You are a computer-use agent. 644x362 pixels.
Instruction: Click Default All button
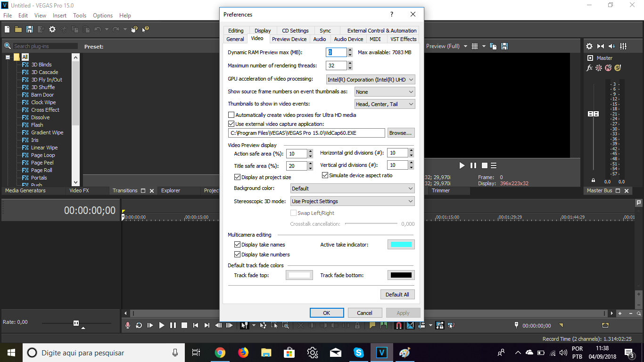397,295
